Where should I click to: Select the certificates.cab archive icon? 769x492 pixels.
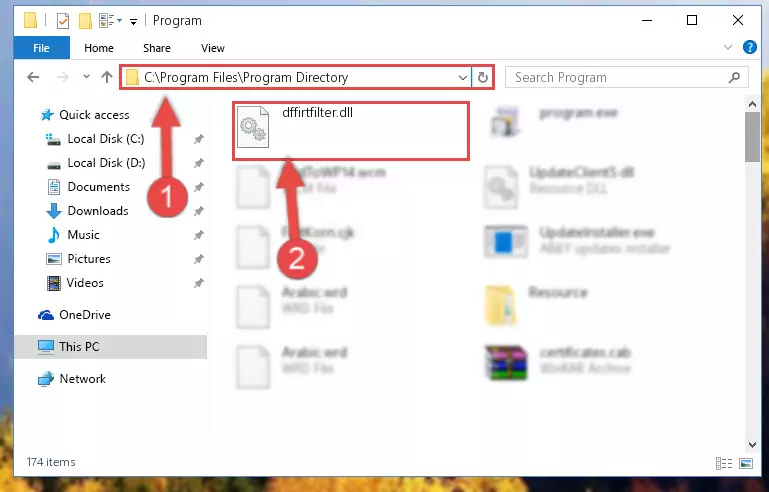(x=506, y=363)
